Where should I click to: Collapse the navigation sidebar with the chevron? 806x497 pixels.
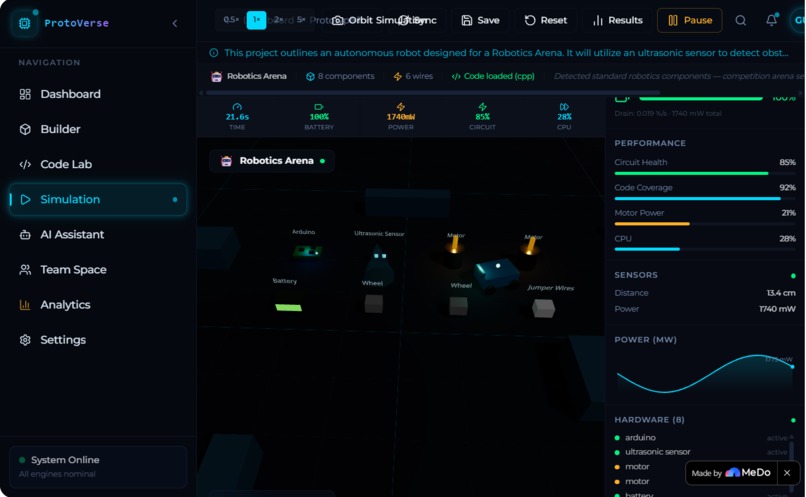click(x=175, y=23)
